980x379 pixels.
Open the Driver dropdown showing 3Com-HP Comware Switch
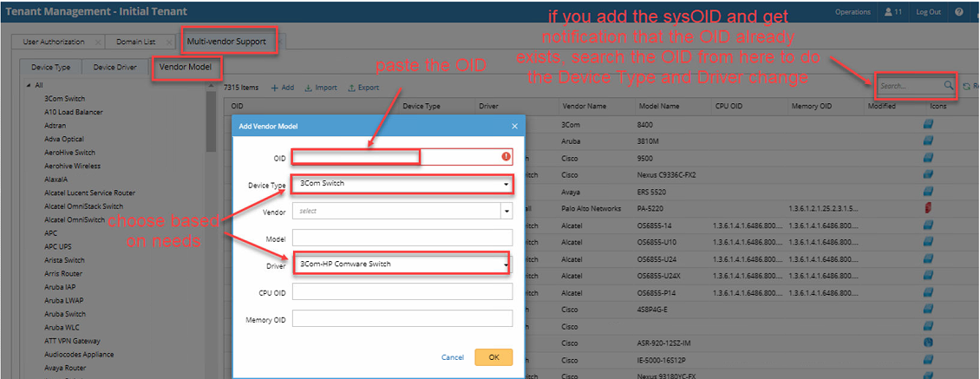point(402,265)
